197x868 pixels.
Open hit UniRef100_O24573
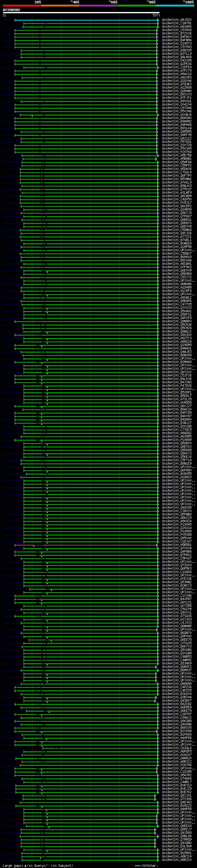click(177, 43)
